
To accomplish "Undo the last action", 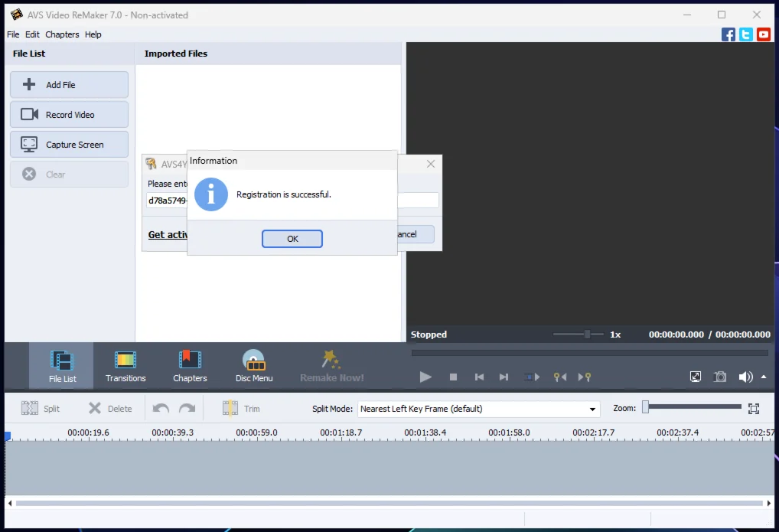I will tap(161, 409).
